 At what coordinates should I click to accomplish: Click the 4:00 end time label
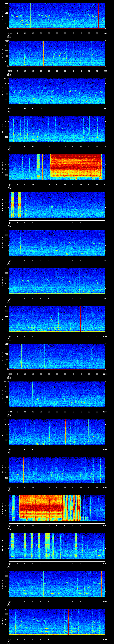click(x=105, y=109)
